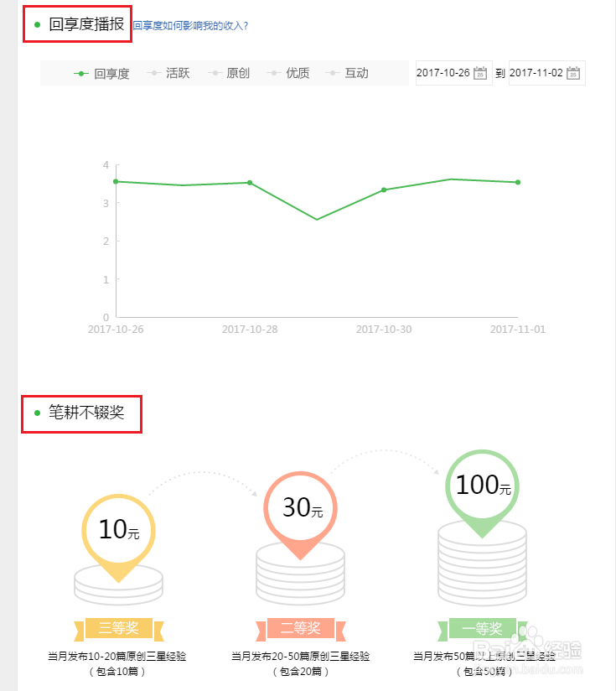
Task: Open the 回享度如何影响我的收入? link
Action: [x=190, y=25]
